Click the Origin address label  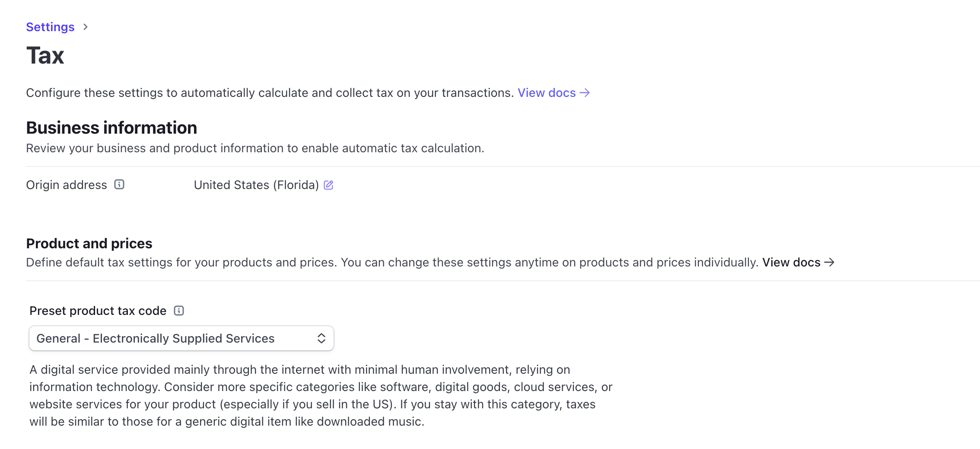[67, 185]
